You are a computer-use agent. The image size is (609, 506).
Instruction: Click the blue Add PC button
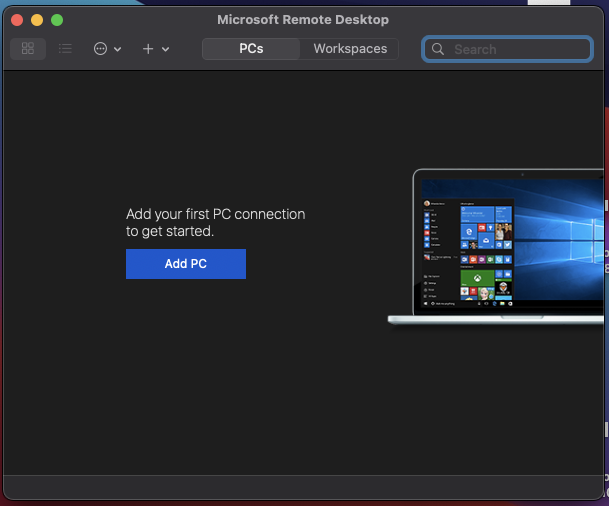186,264
